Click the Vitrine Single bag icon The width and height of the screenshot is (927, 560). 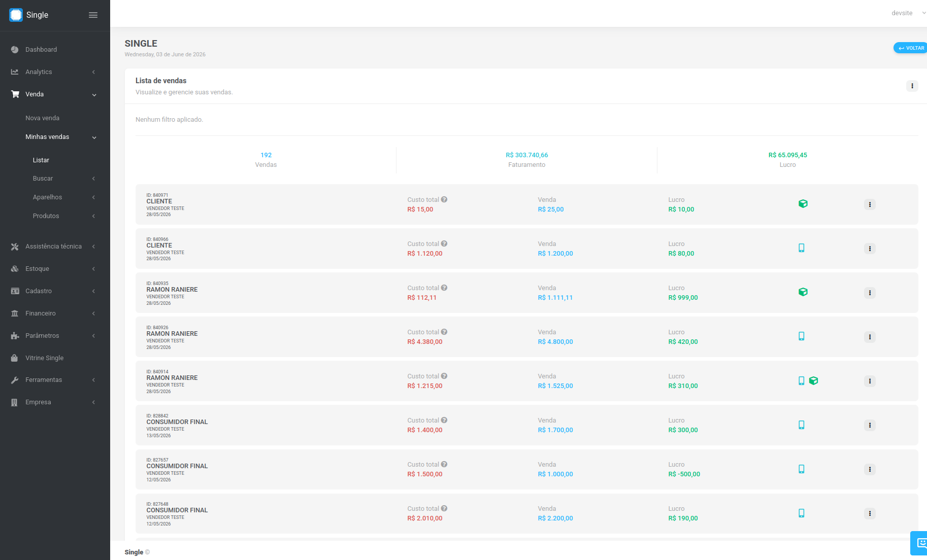pyautogui.click(x=14, y=358)
